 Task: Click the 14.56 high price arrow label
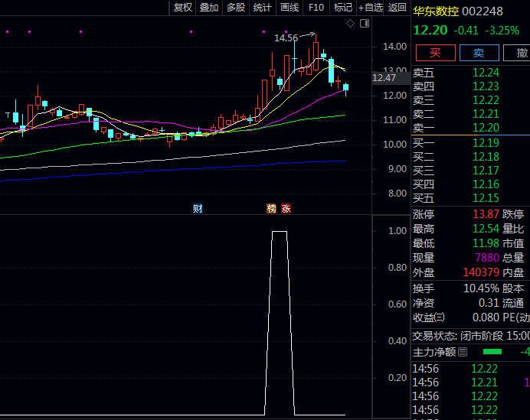[x=286, y=37]
